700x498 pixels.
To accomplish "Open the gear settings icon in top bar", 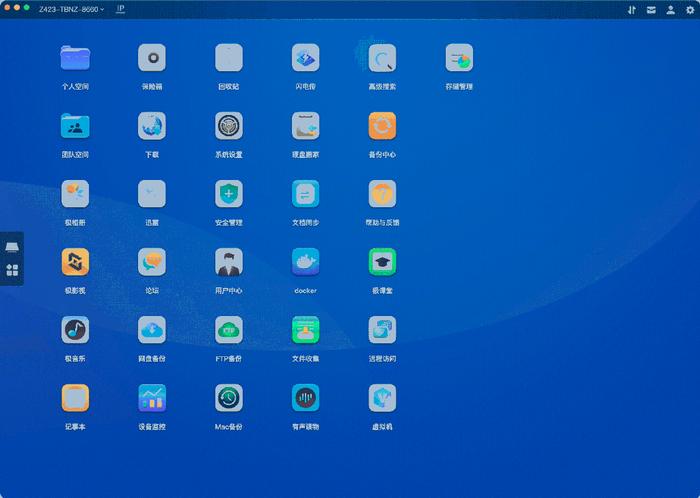I will 690,10.
